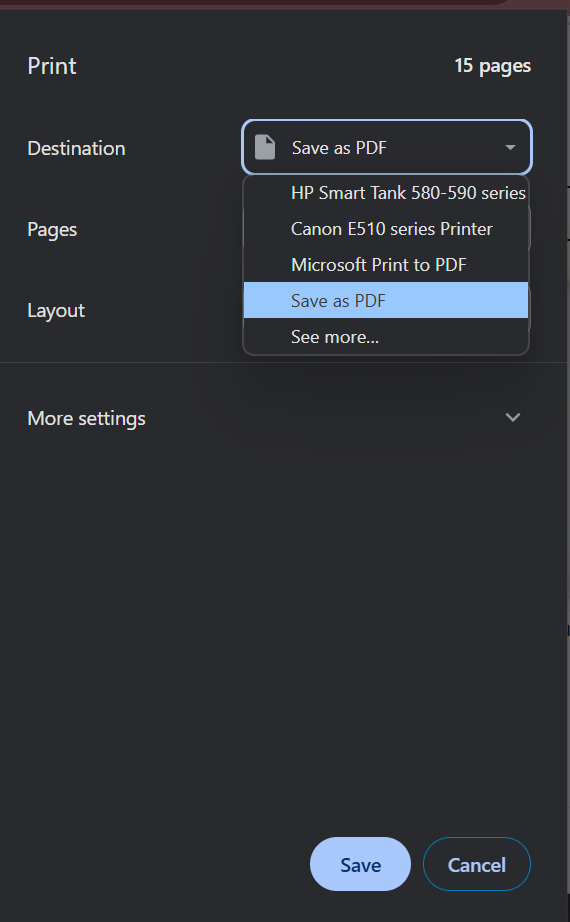The image size is (570, 922).
Task: Click the divider line above More settings
Action: pyautogui.click(x=284, y=363)
